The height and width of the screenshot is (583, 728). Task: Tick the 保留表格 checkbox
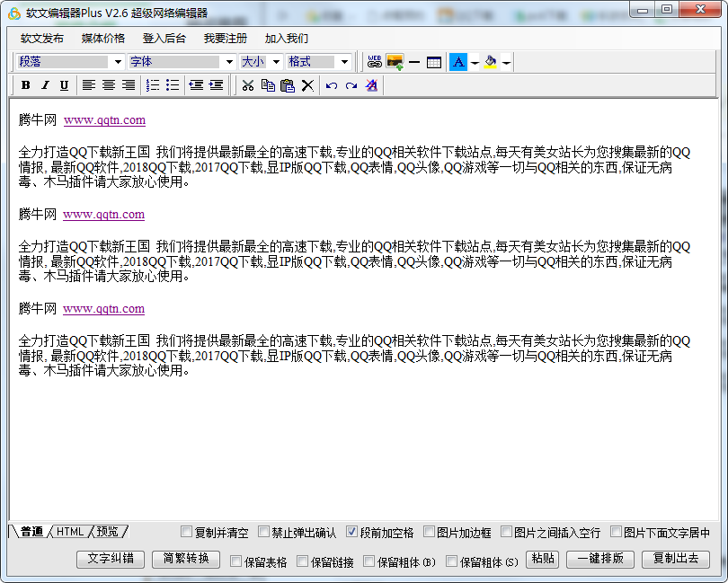coord(235,562)
